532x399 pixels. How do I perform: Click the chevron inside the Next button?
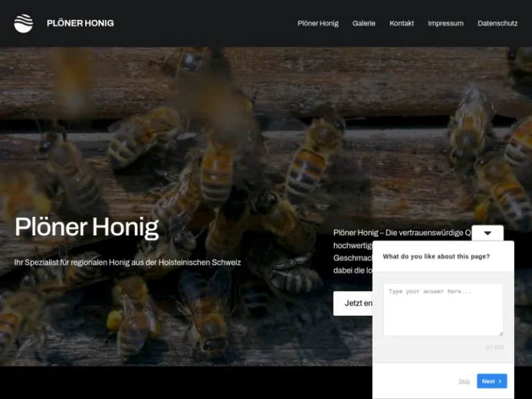click(x=500, y=382)
